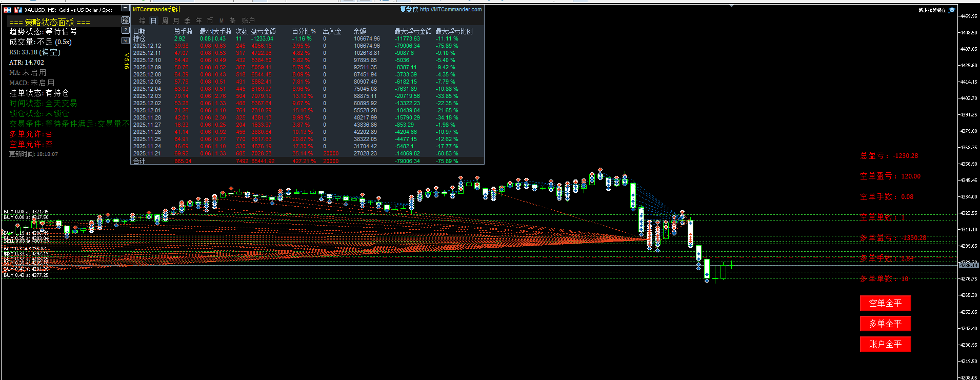Click the 多单全平 close-all-longs button
Screen dimensions: 980x380
point(885,324)
